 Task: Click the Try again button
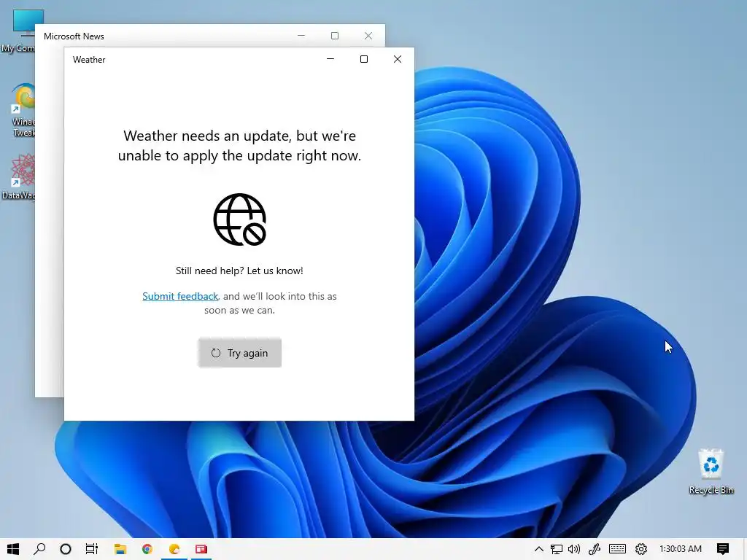(239, 353)
